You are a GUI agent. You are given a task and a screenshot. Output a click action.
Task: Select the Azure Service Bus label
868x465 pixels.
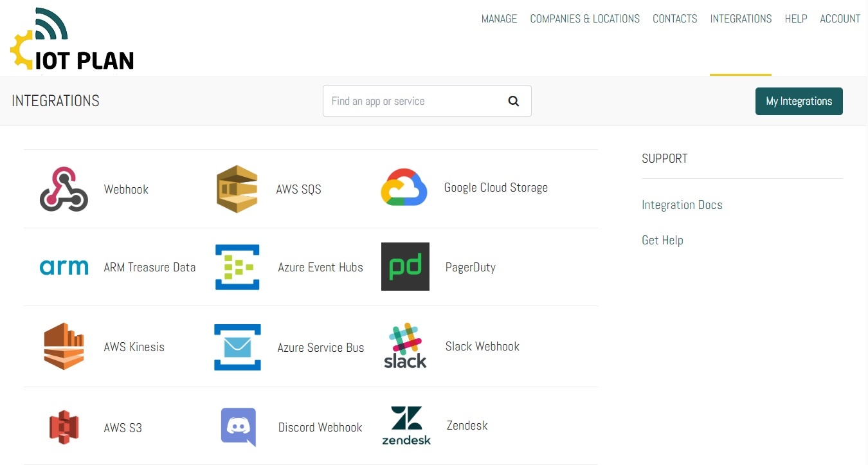[321, 347]
